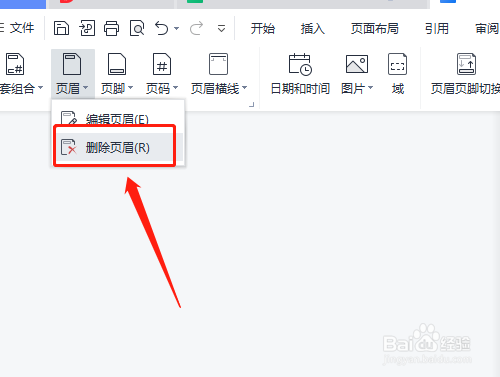This screenshot has height=377, width=500.
Task: Expand the 配套组合 dropdown arrow
Action: [40, 88]
